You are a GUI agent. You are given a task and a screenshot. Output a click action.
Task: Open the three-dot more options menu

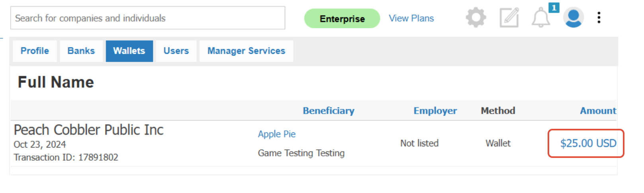(599, 17)
